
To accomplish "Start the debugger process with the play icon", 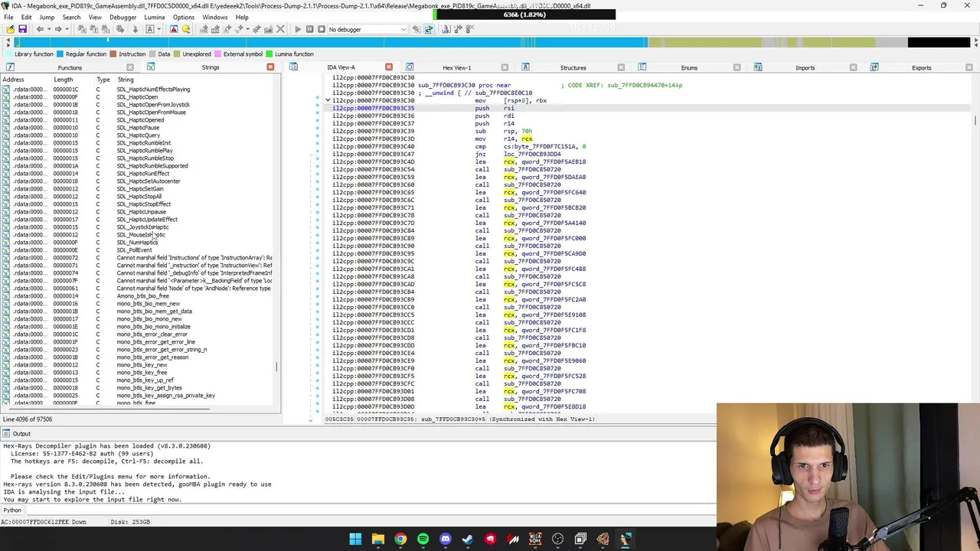I will (x=298, y=29).
